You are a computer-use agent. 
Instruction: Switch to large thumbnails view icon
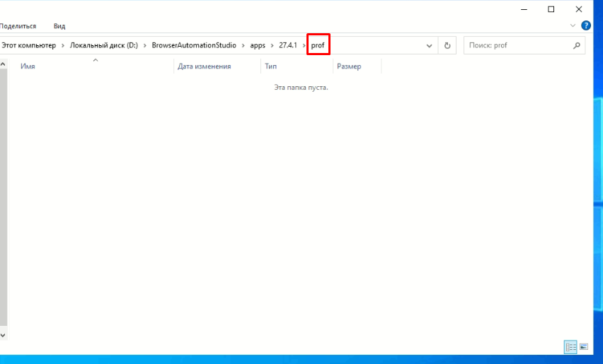pyautogui.click(x=584, y=347)
